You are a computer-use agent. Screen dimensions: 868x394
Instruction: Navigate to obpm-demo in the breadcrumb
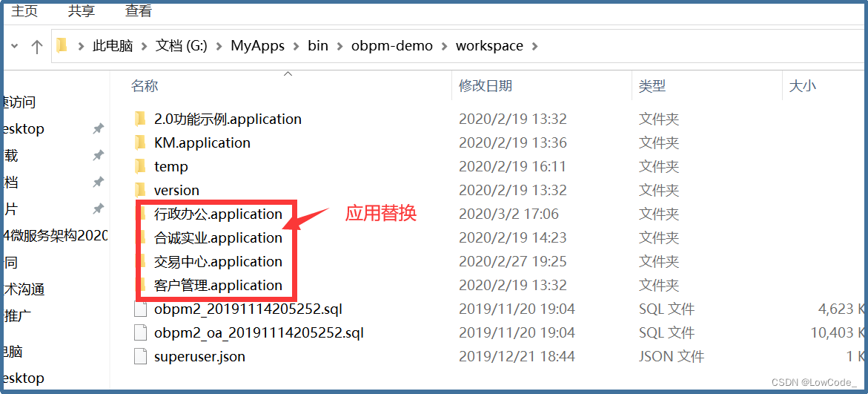click(392, 45)
